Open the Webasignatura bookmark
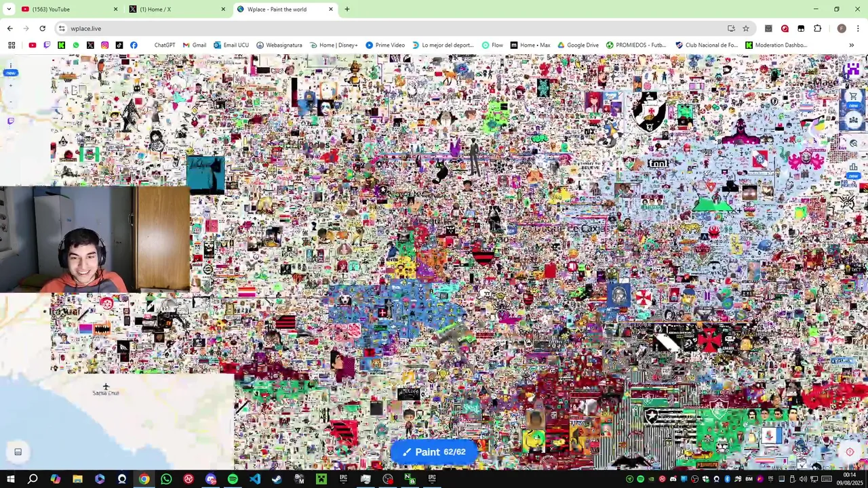Screen dimensions: 868x488 (x=279, y=45)
